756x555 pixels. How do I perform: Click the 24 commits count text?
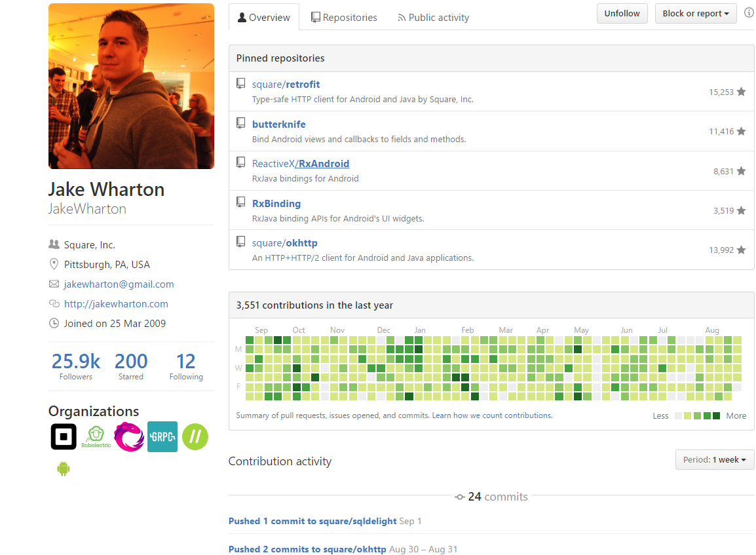(498, 497)
